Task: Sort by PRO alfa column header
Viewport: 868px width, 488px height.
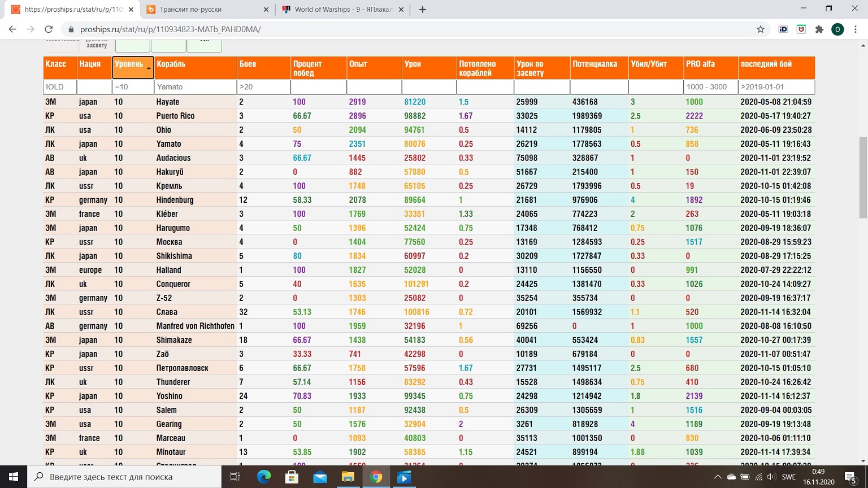Action: click(710, 68)
